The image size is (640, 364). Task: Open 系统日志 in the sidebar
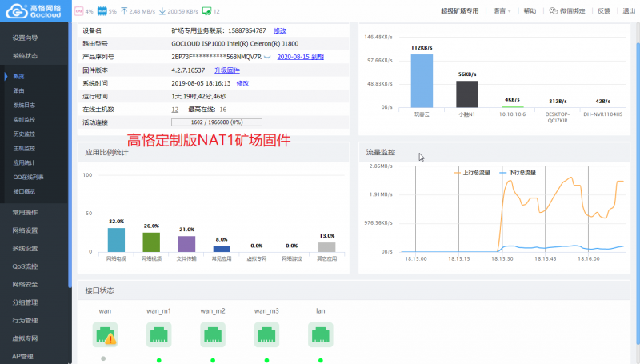click(24, 105)
